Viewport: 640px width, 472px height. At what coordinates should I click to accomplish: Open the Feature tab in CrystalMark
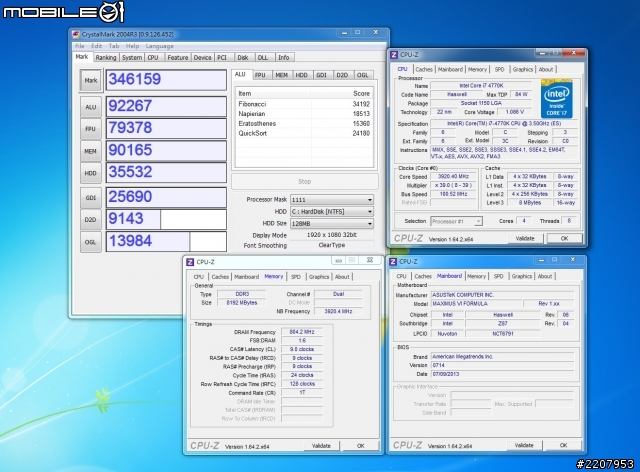pyautogui.click(x=178, y=58)
